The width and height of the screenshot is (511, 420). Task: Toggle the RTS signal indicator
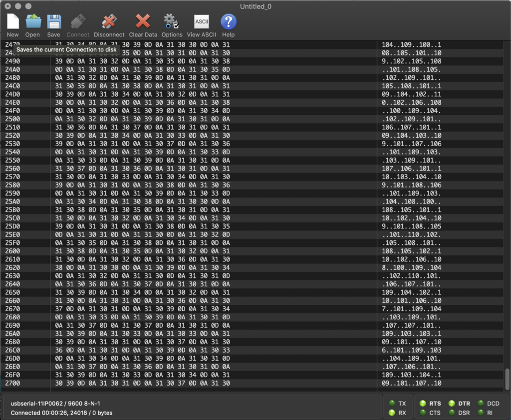pos(423,404)
